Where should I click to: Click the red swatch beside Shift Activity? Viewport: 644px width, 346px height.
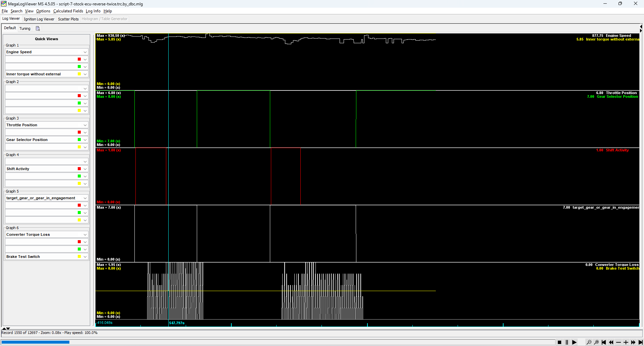79,169
